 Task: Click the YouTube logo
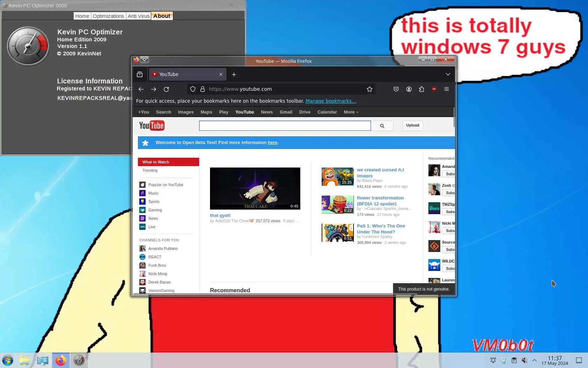(152, 125)
